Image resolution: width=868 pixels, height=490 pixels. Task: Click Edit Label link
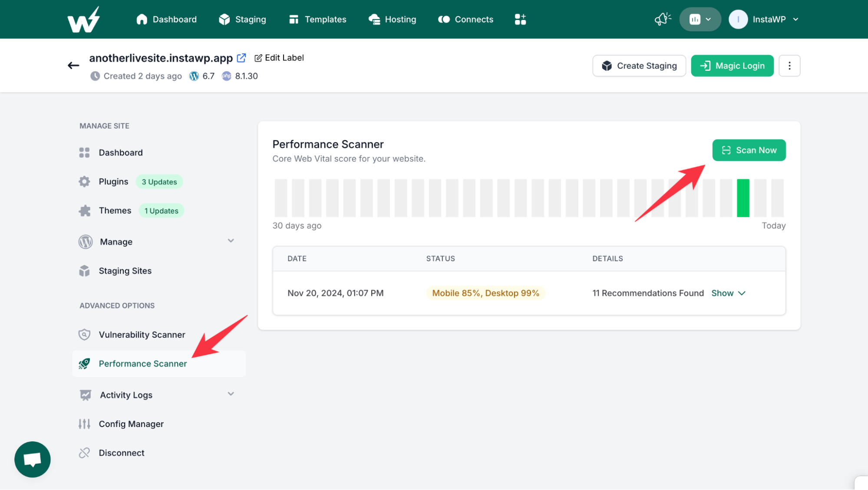coord(279,58)
